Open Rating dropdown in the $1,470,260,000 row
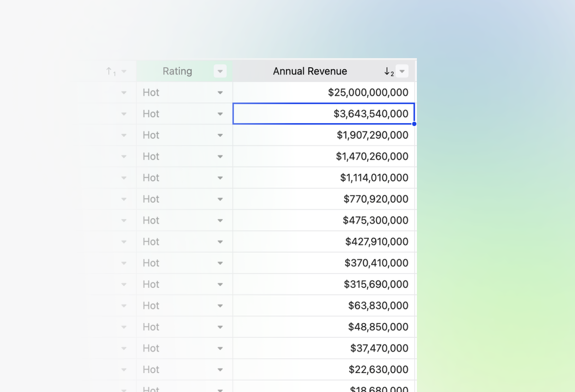 [220, 156]
